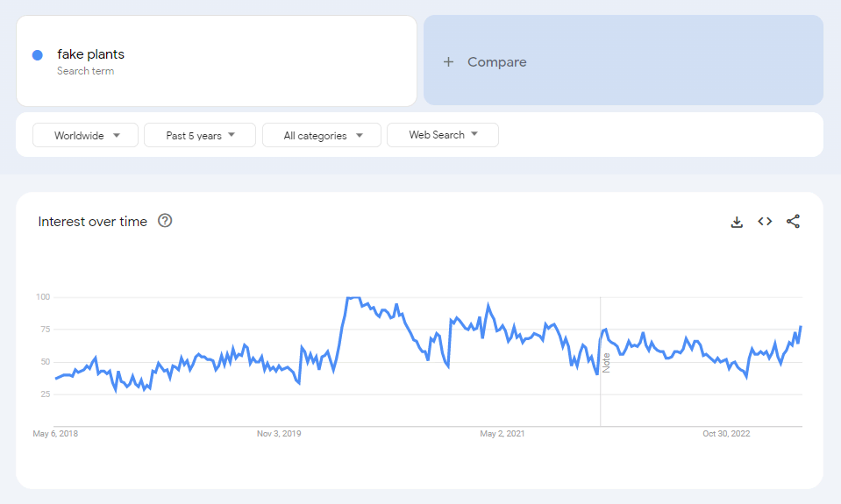
Task: Expand the Worldwide region dropdown
Action: (x=86, y=135)
